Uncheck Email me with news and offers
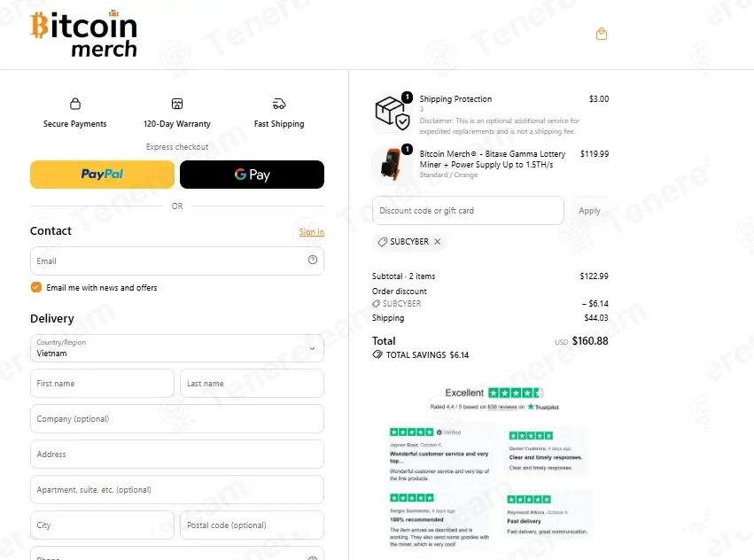The width and height of the screenshot is (754, 560). pyautogui.click(x=36, y=287)
